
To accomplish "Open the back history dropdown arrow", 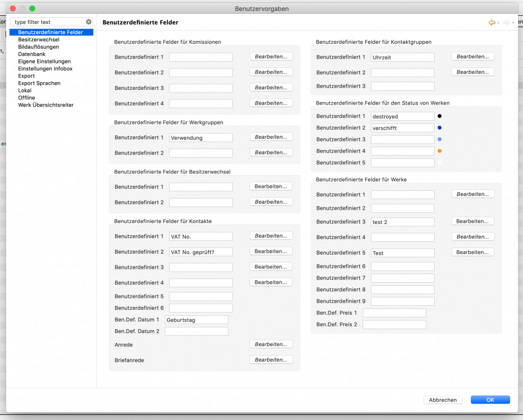I will point(498,22).
